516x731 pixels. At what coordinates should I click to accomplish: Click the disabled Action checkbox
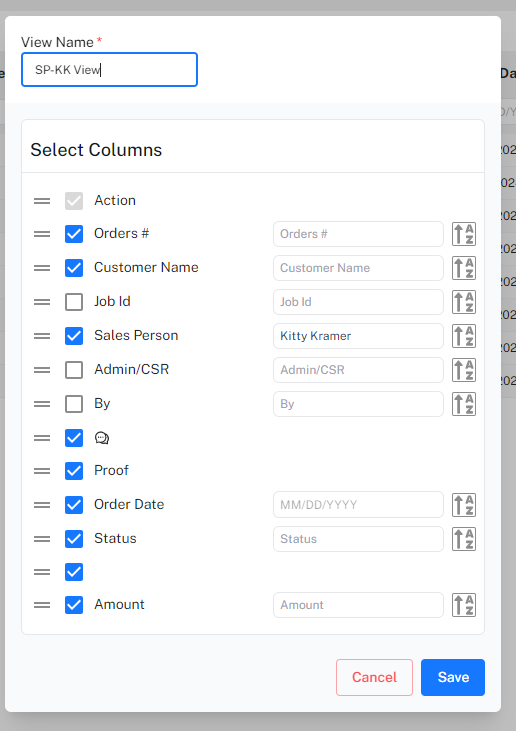pos(74,201)
